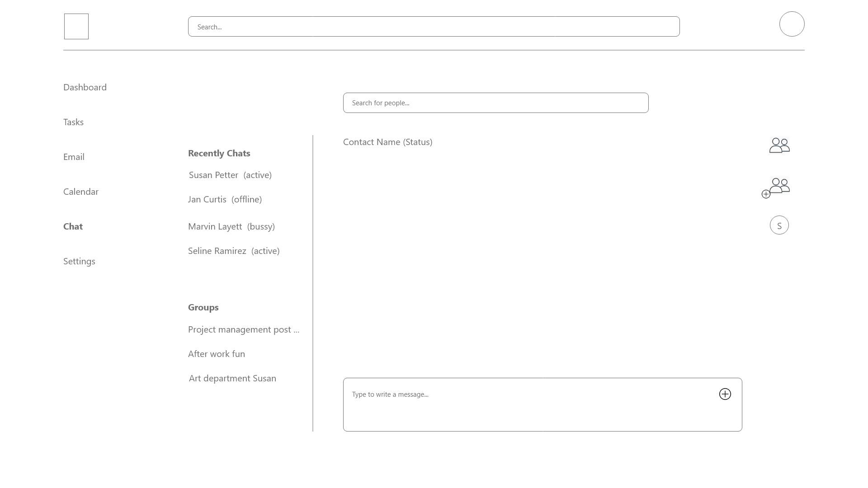
Task: Open chat with Susan Petter (active)
Action: point(230,175)
